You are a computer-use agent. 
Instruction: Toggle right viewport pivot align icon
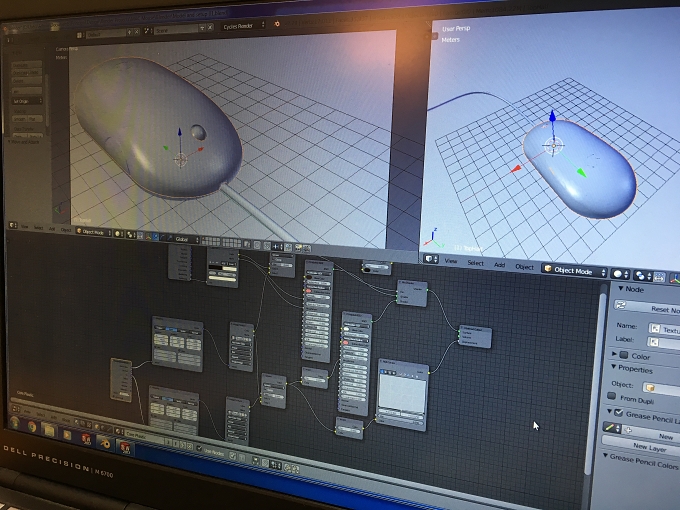pos(659,277)
